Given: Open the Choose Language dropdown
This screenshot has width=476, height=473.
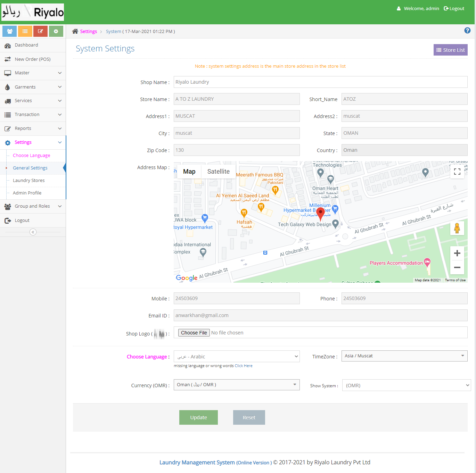Looking at the screenshot, I should click(236, 356).
